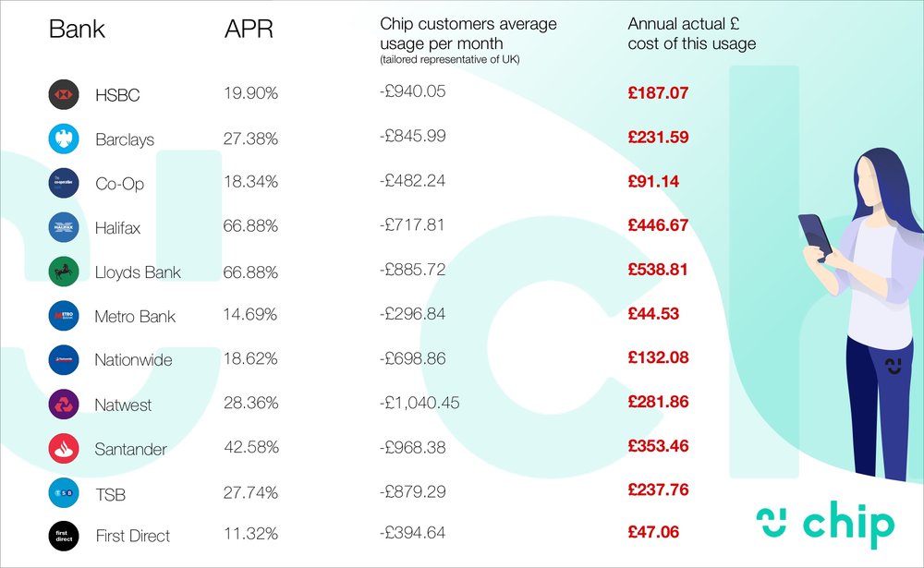Screen dimensions: 924x568
Task: Click the Lloyds Bank horse logo
Action: (64, 272)
